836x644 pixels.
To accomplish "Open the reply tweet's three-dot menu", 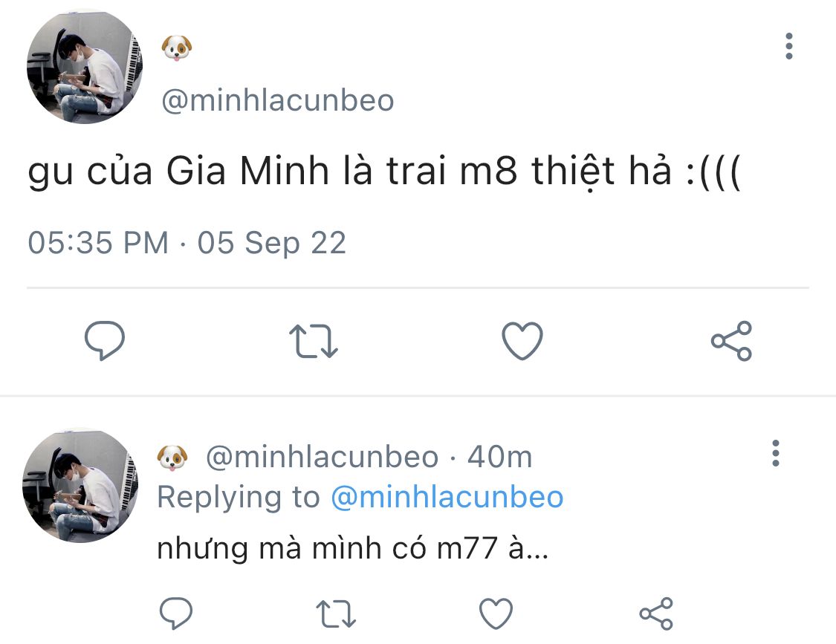I will tap(775, 453).
